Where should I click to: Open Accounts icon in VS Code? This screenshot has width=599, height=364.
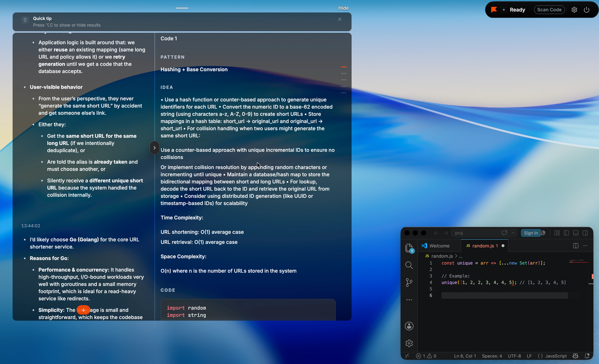[x=409, y=326]
